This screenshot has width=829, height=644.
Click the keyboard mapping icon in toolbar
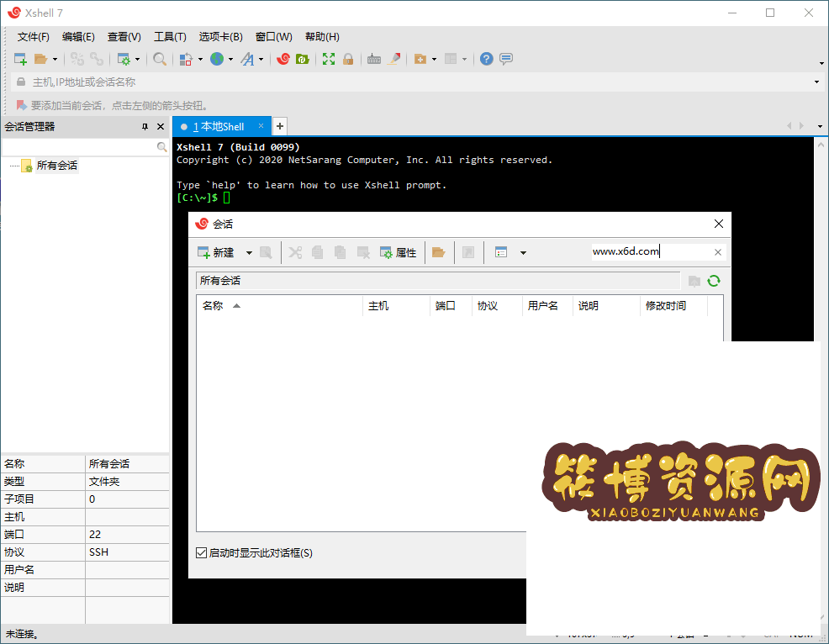374,59
